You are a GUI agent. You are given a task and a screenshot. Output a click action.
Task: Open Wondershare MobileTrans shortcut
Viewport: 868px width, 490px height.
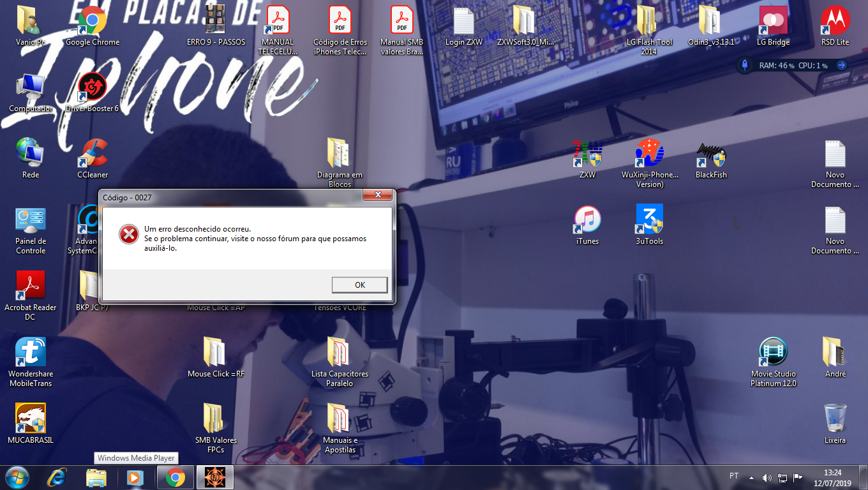pyautogui.click(x=31, y=353)
